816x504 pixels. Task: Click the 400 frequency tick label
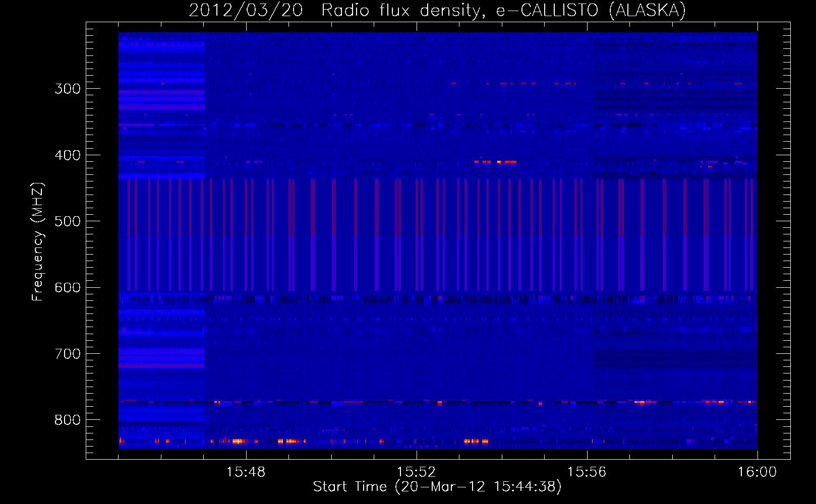(68, 155)
